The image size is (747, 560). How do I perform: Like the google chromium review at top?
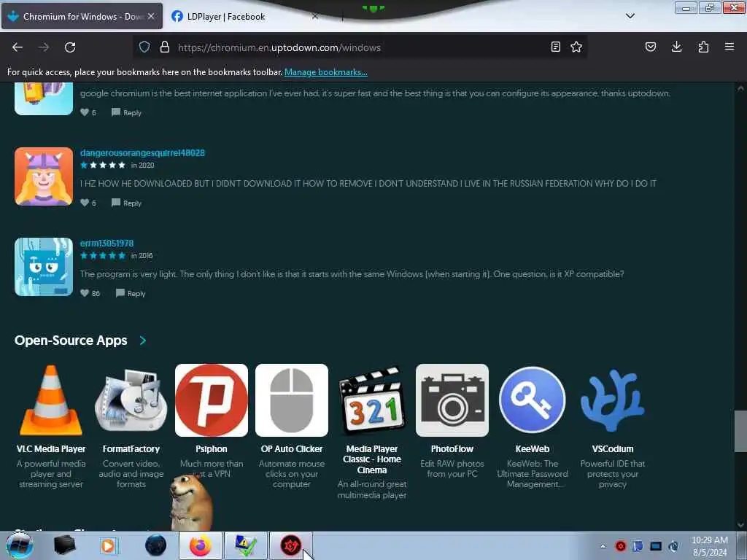pyautogui.click(x=85, y=112)
